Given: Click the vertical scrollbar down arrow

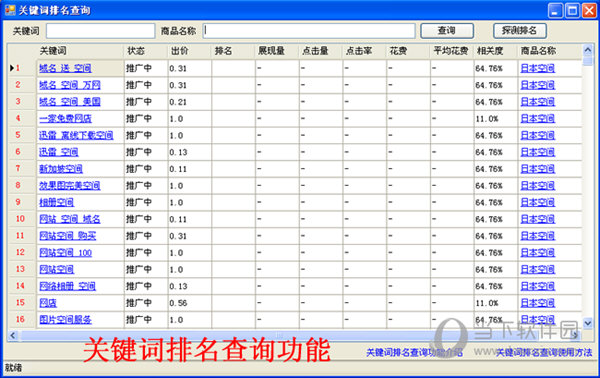Looking at the screenshot, I should pos(588,323).
